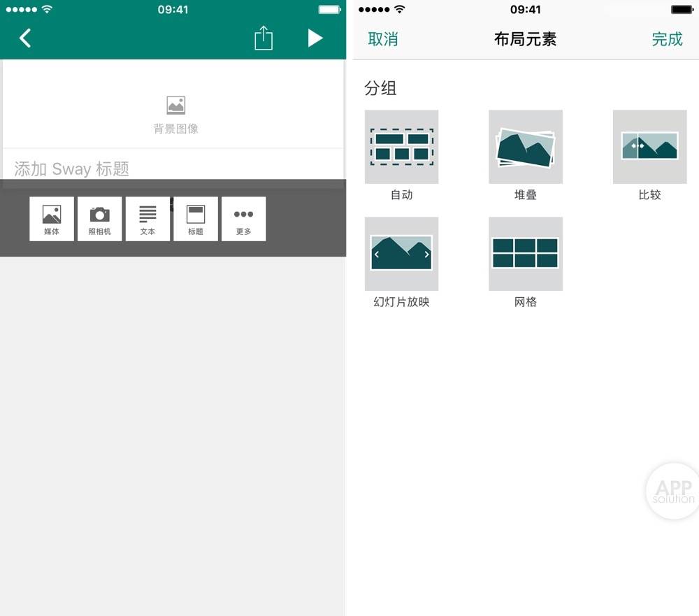This screenshot has width=699, height=616.
Task: Add a 文本 text card
Action: [x=148, y=219]
